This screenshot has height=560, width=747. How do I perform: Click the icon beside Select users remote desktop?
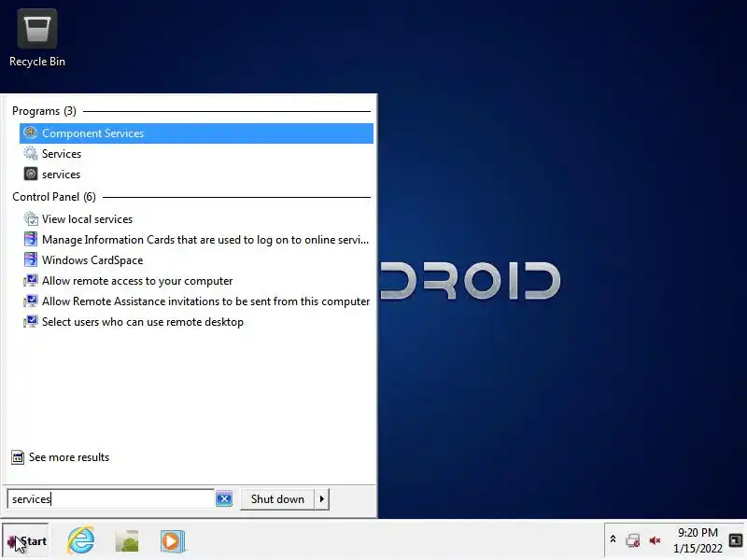(31, 321)
